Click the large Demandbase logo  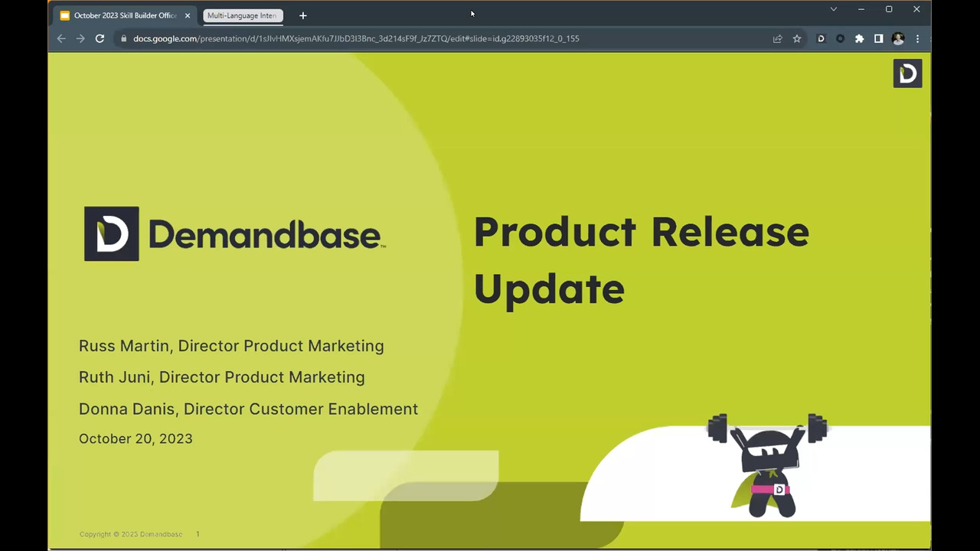234,233
